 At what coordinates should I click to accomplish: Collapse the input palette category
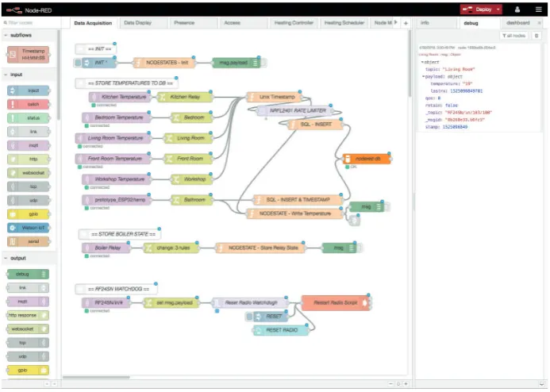[x=29, y=75]
